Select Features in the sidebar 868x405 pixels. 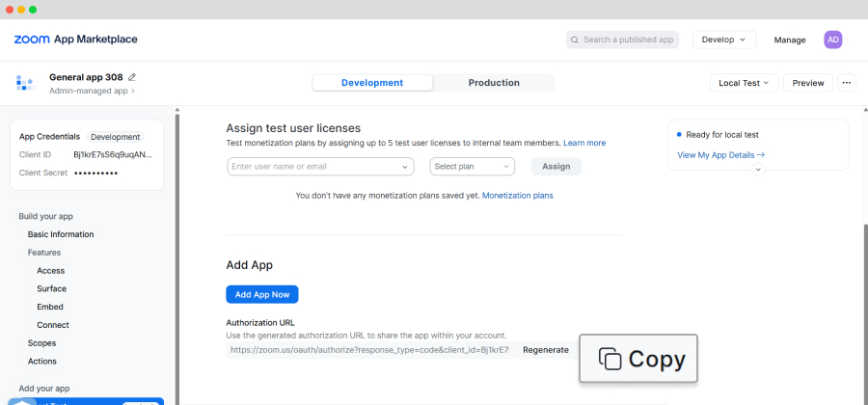[44, 253]
